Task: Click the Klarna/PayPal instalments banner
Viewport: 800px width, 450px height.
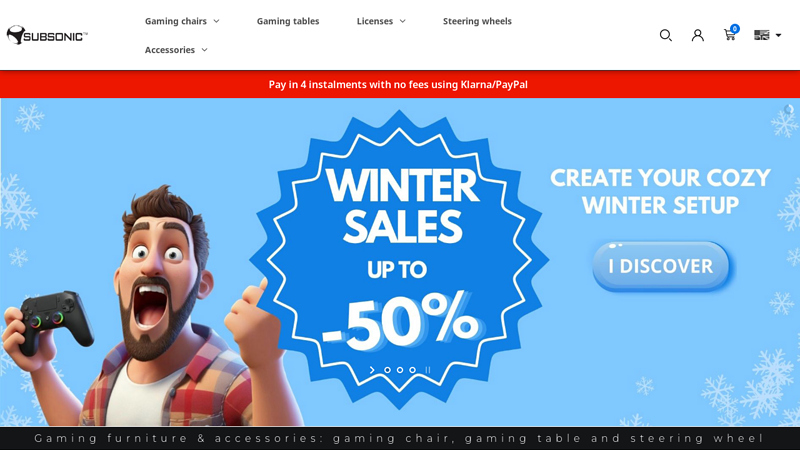Action: (x=398, y=85)
